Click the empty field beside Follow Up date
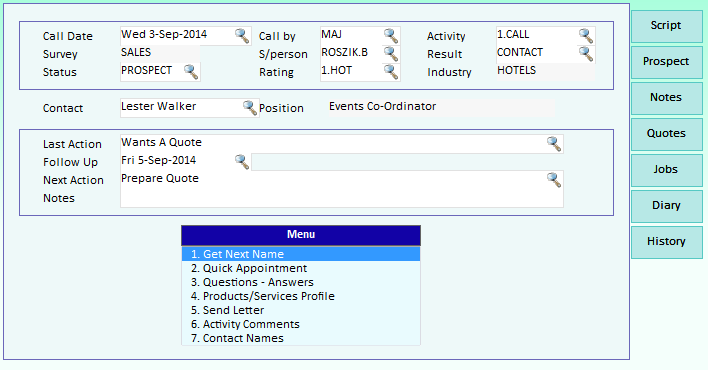The height and width of the screenshot is (370, 708). [407, 162]
